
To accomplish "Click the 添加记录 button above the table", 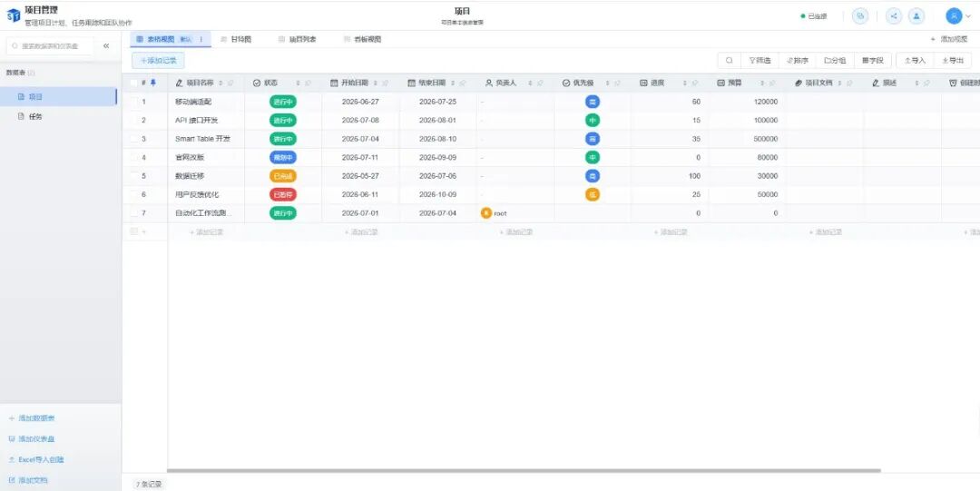I will tap(158, 61).
